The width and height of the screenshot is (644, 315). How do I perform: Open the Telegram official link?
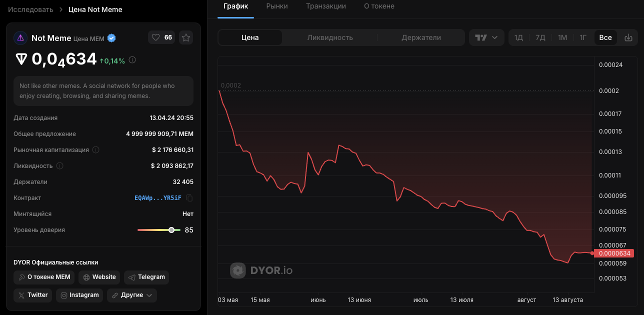click(x=146, y=277)
